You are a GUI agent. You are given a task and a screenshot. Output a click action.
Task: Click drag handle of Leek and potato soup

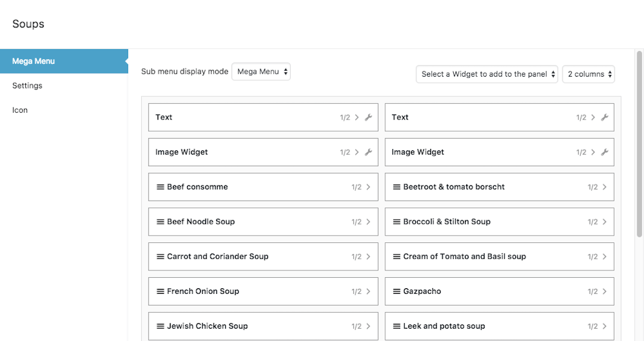point(397,326)
